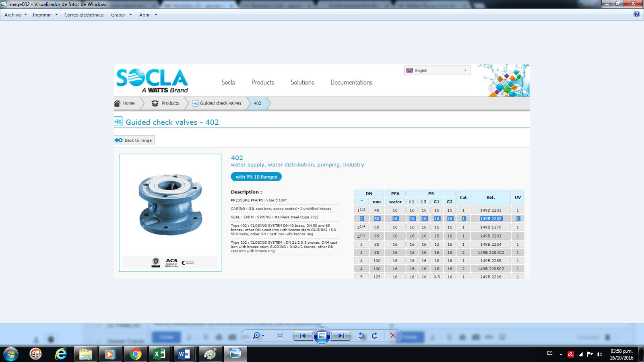Expand the Imprimir menu
The image size is (644, 362).
tap(45, 15)
